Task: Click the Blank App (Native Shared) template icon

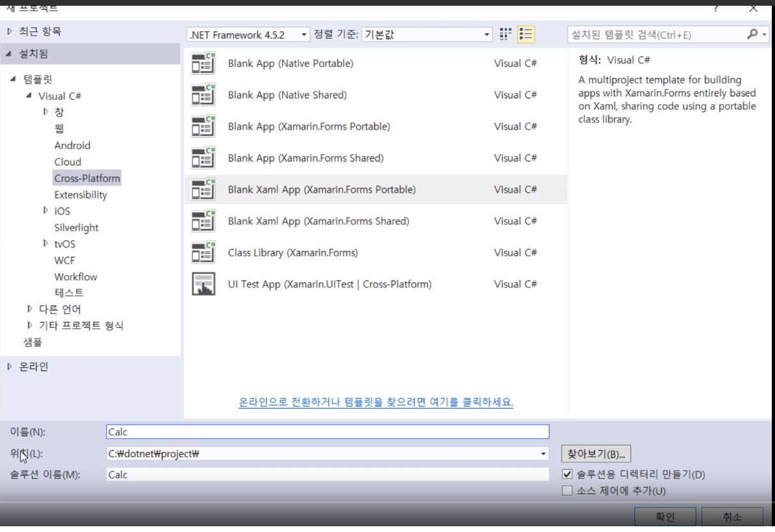Action: coord(203,95)
